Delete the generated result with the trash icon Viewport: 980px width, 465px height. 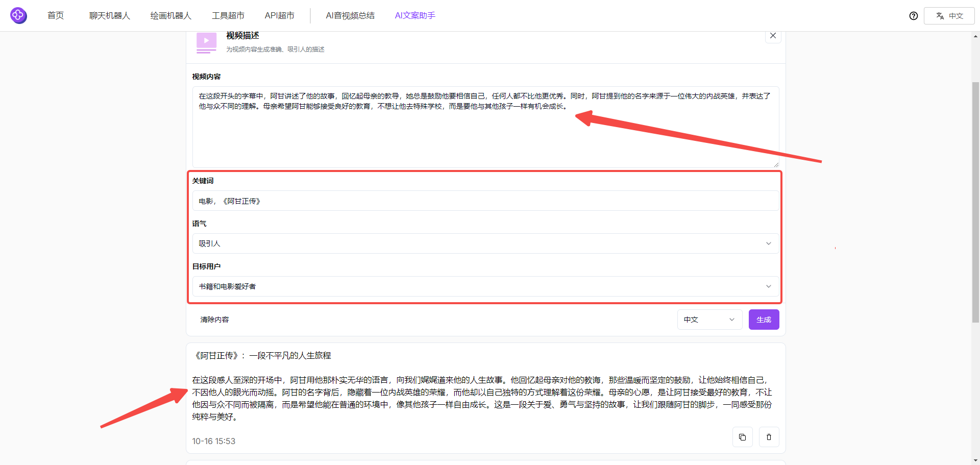pyautogui.click(x=769, y=437)
